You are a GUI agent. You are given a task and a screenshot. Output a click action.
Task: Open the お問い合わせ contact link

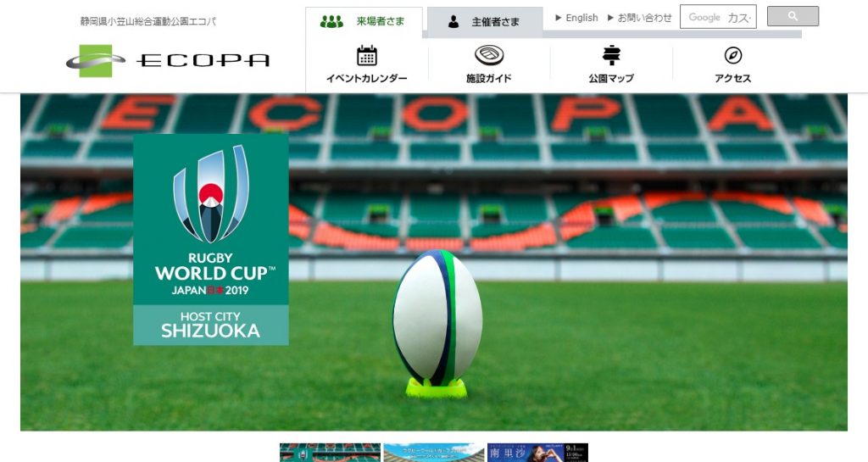(639, 18)
